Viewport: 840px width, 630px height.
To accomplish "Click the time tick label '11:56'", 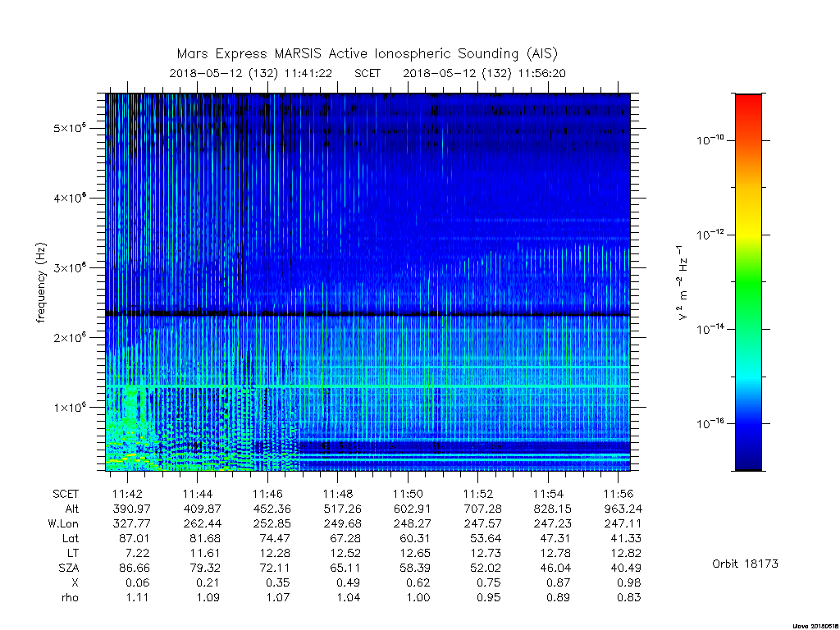I will (619, 494).
